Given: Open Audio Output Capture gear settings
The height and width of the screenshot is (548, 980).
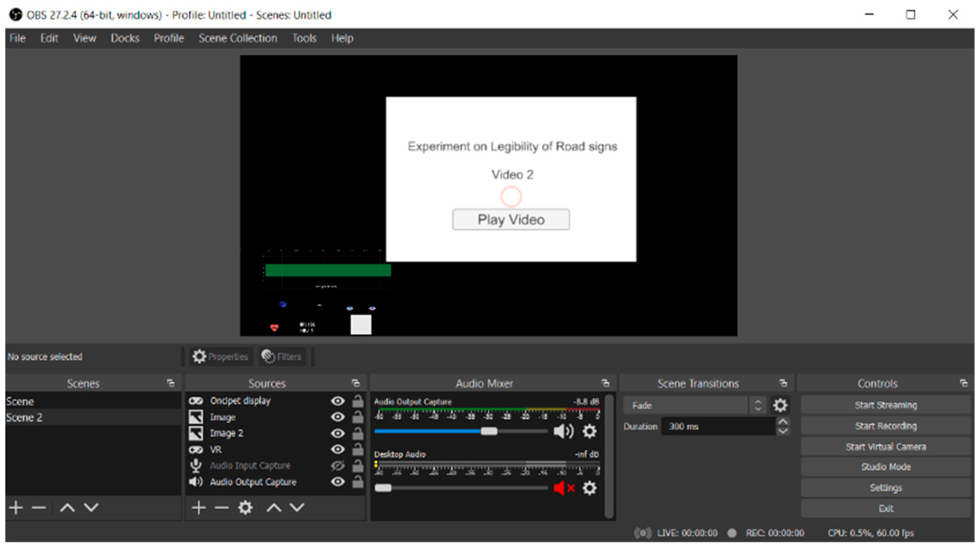Looking at the screenshot, I should pos(589,431).
